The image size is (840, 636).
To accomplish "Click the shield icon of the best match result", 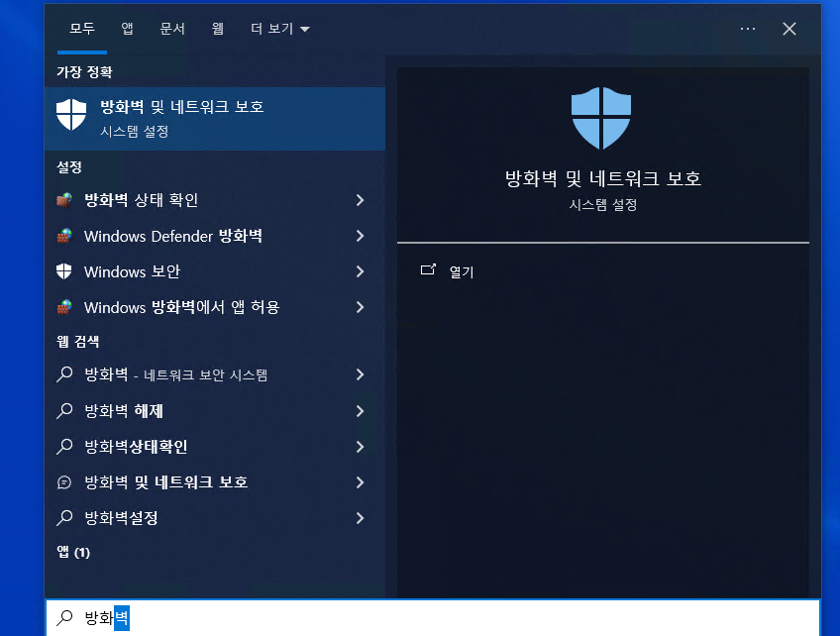I will pos(71,114).
